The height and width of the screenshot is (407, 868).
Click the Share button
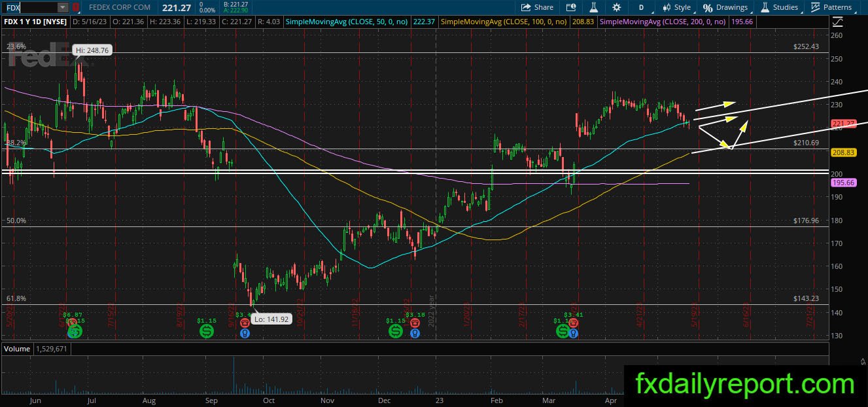pyautogui.click(x=537, y=7)
